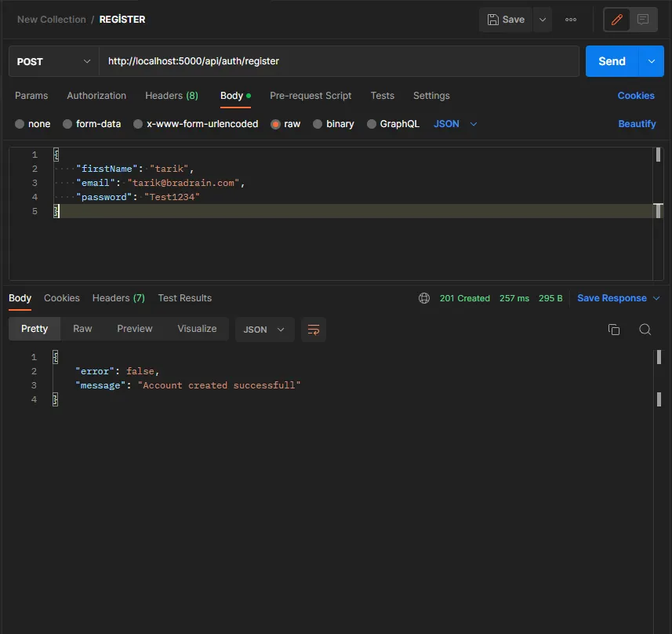
Task: Click the globe network info icon
Action: point(424,298)
